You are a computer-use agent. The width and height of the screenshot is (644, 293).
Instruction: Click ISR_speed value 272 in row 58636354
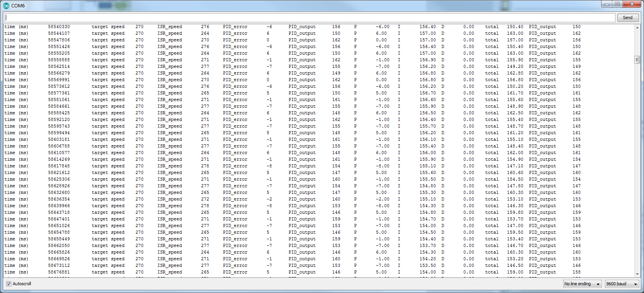click(x=205, y=199)
